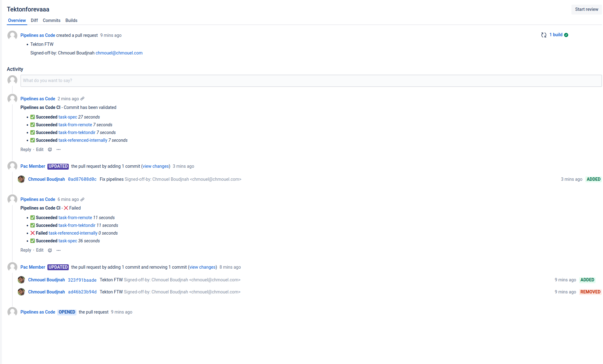Click Chmouel Boudjnah avatar next to 0ad87608d0c
Viewport: 603px width, 364px height.
[21, 179]
